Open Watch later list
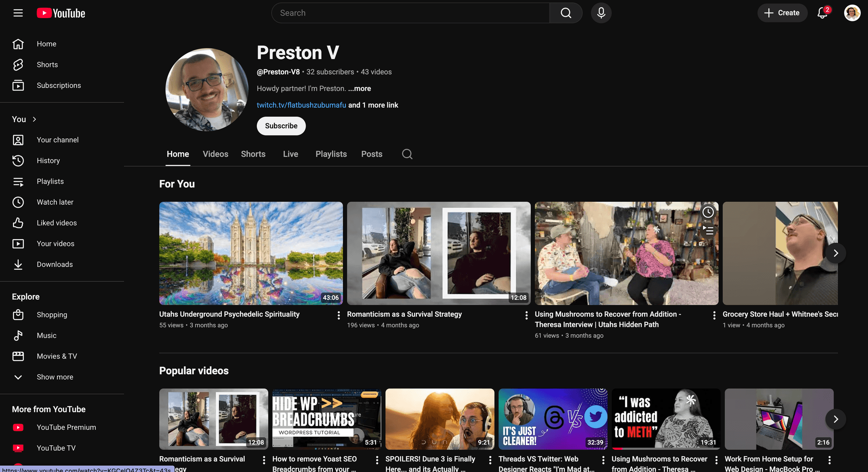Screen dimensions: 868x472 tap(62, 202)
